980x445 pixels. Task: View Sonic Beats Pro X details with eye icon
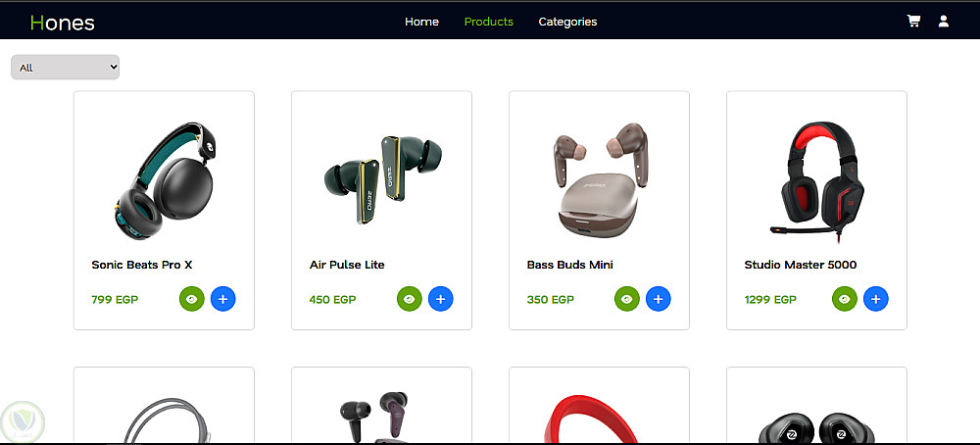point(192,299)
